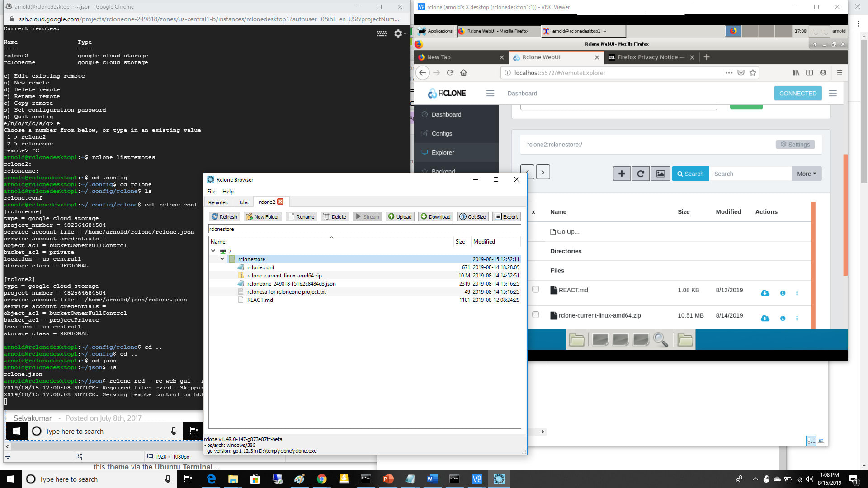Image resolution: width=868 pixels, height=488 pixels.
Task: Click Firefox back arrow button
Action: click(423, 73)
